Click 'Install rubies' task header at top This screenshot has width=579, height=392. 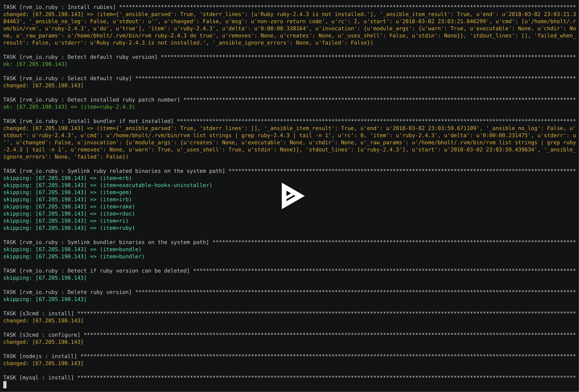click(x=59, y=7)
